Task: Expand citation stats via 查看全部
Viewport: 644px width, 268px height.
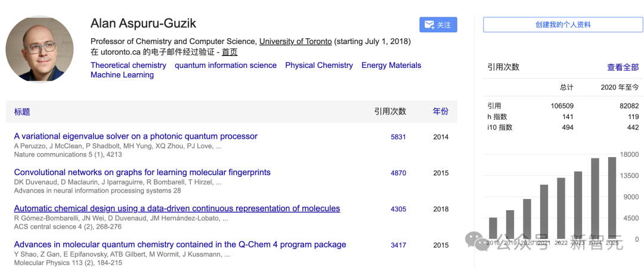Action: [x=623, y=67]
